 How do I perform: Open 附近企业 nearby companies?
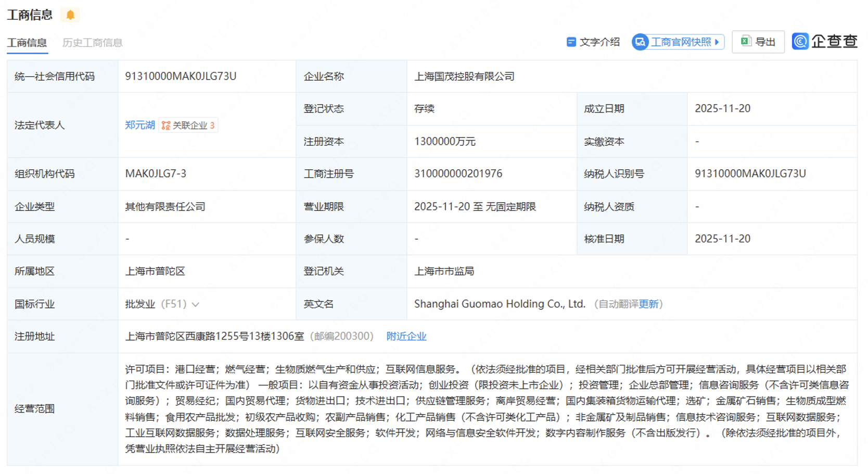[406, 336]
